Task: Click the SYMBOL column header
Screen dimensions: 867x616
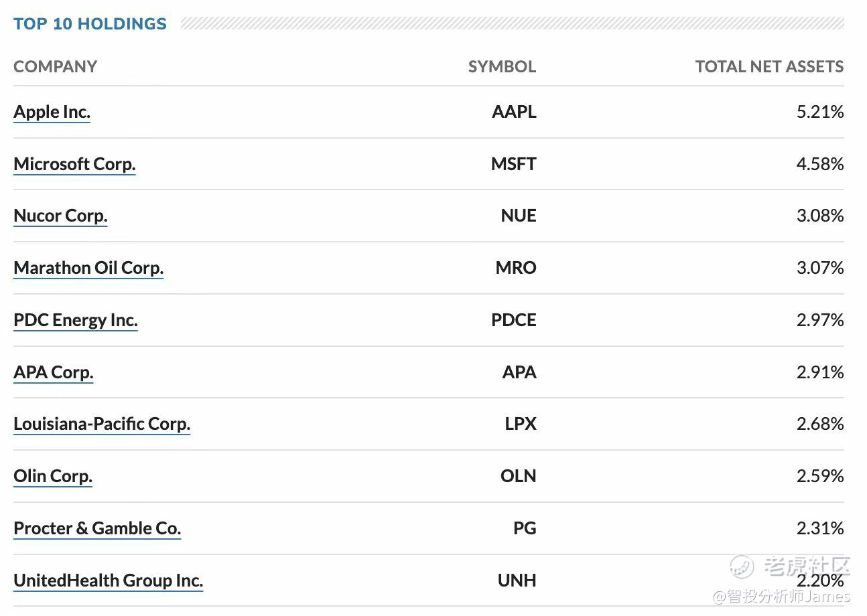Action: [x=502, y=67]
